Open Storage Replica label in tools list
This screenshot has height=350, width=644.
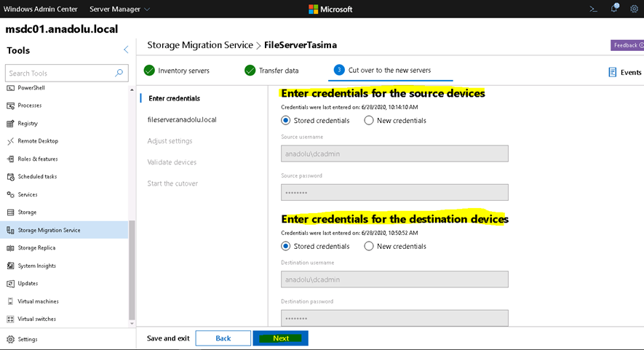click(36, 247)
